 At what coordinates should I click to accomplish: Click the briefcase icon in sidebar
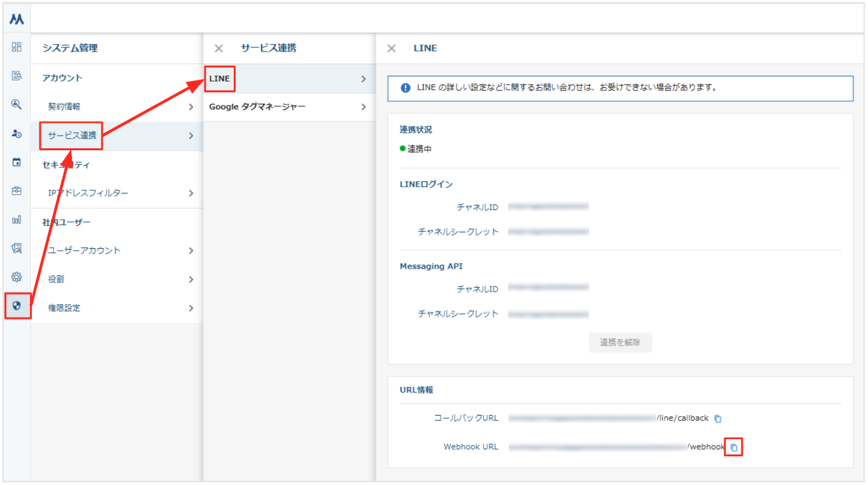coord(17,191)
